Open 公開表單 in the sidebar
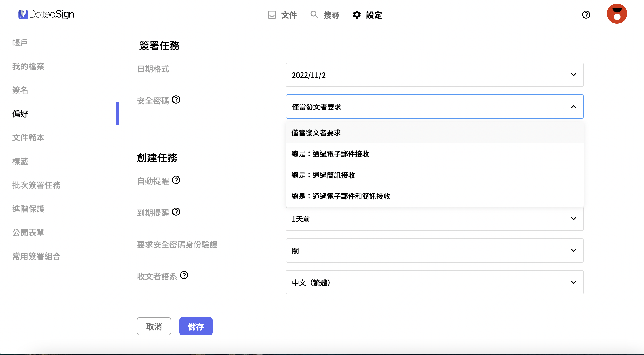Viewport: 644px width, 355px height. click(x=28, y=233)
